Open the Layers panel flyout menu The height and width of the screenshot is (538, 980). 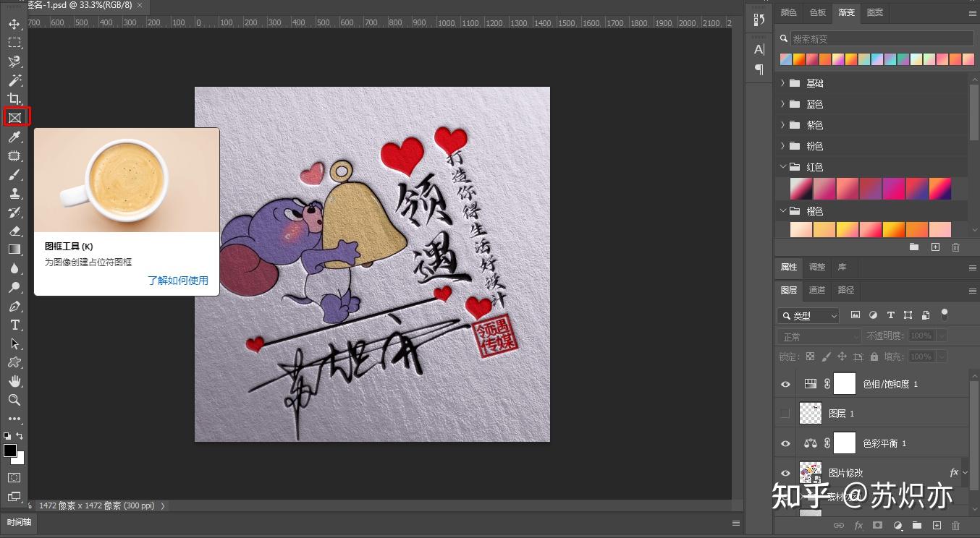pyautogui.click(x=972, y=290)
